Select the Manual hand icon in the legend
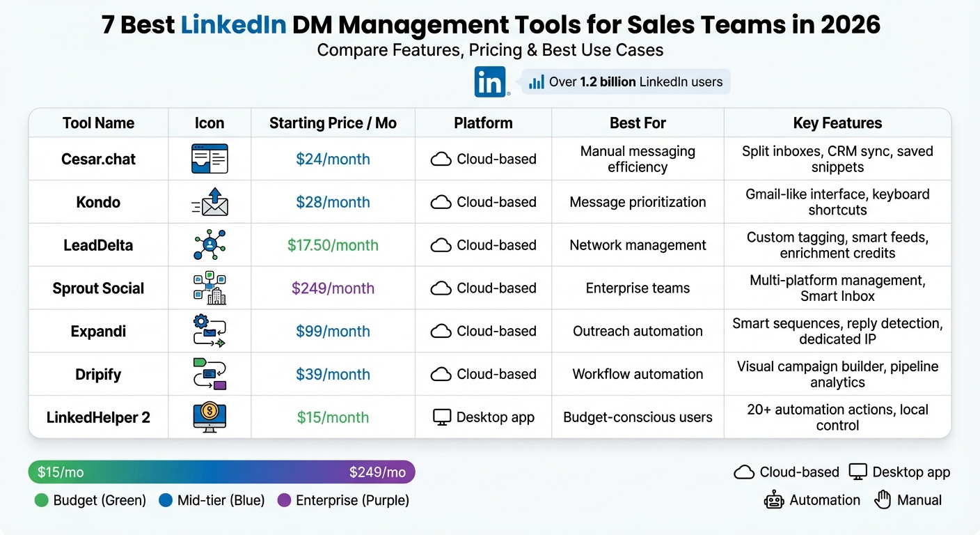Image resolution: width=980 pixels, height=535 pixels. pos(883,499)
